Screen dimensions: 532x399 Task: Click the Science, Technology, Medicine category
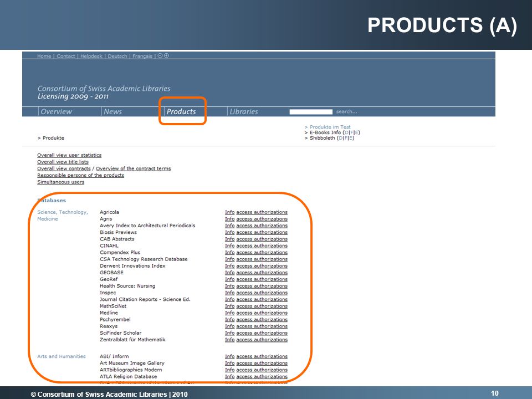pos(63,216)
